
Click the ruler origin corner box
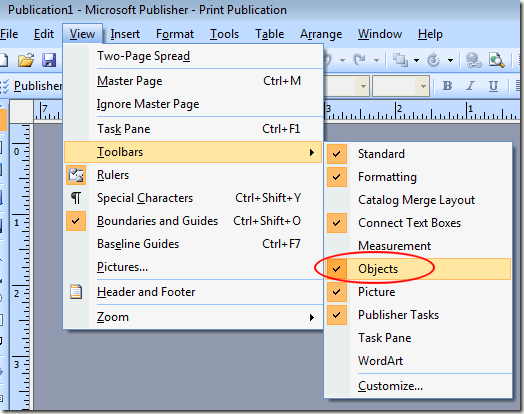(x=21, y=111)
